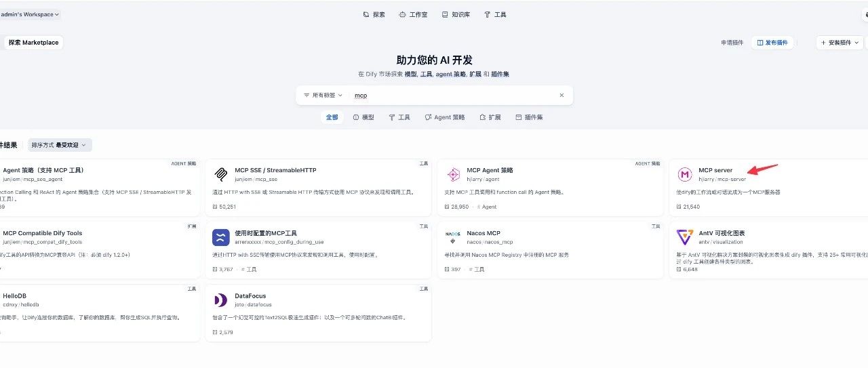The width and height of the screenshot is (868, 368).
Task: Open the MCP Compatible Dify Tools title
Action: (x=42, y=233)
